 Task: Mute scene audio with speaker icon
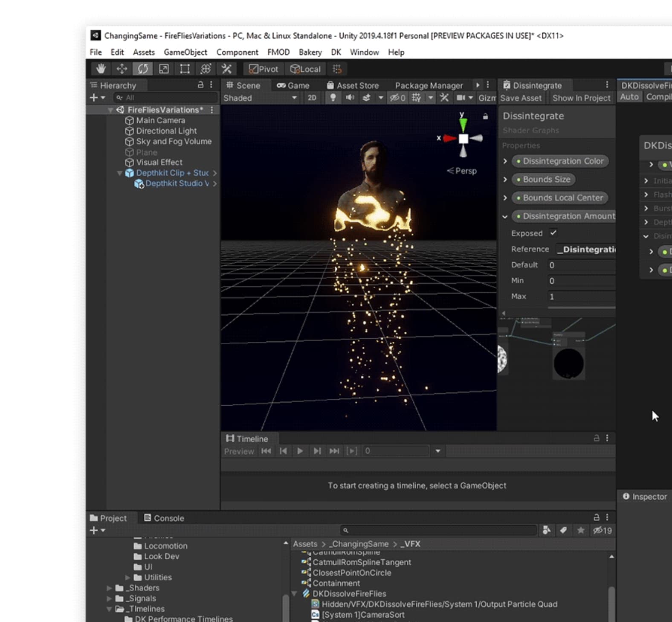tap(350, 98)
